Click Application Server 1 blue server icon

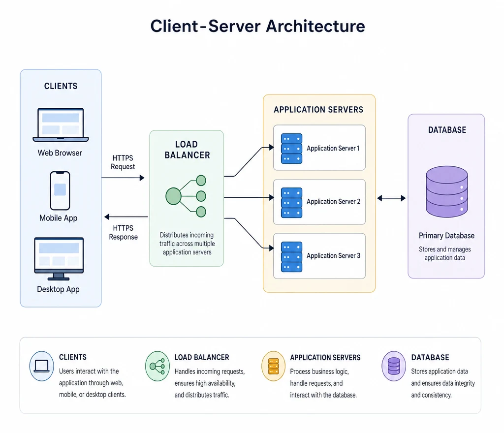tap(291, 149)
